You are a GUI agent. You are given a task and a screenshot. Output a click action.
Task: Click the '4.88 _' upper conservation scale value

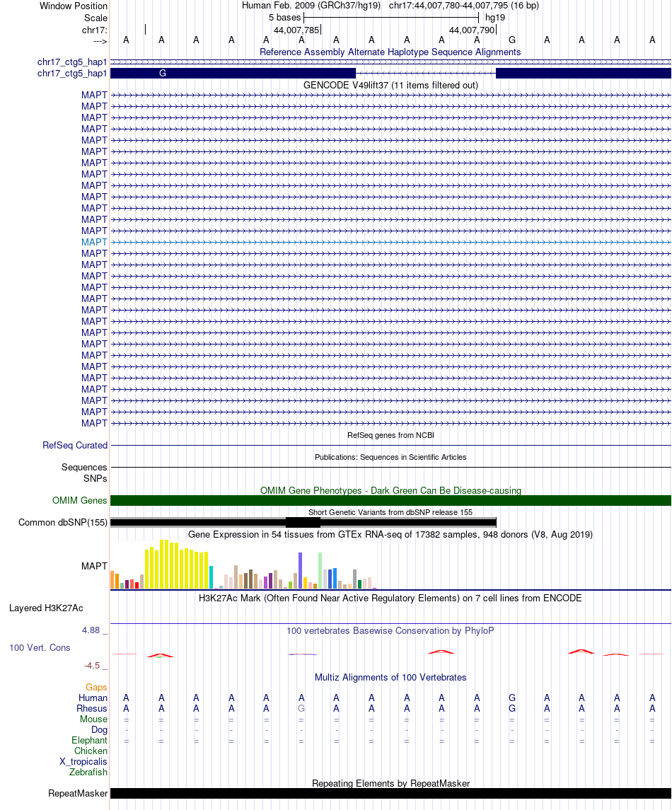(95, 630)
